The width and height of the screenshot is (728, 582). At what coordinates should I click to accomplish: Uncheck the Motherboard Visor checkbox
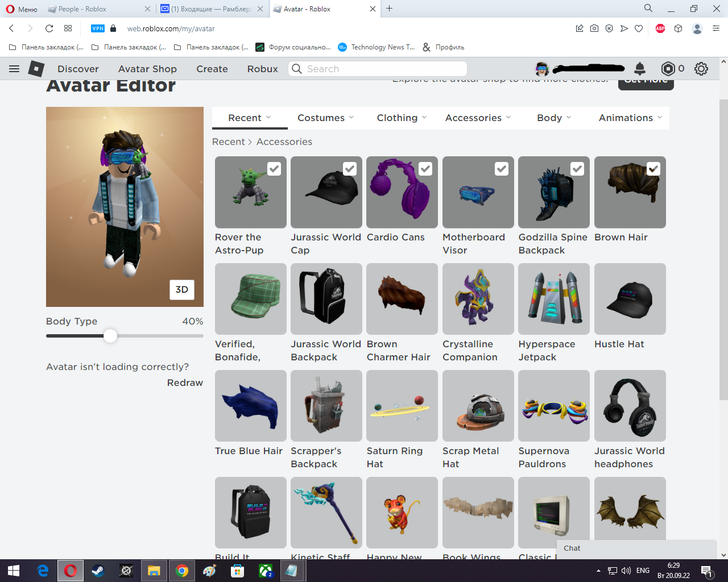[x=502, y=169]
